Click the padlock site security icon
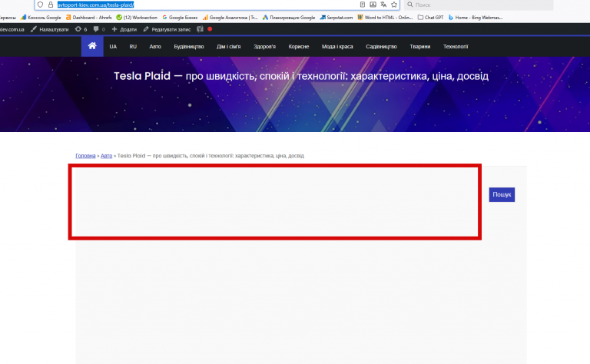 [51, 5]
